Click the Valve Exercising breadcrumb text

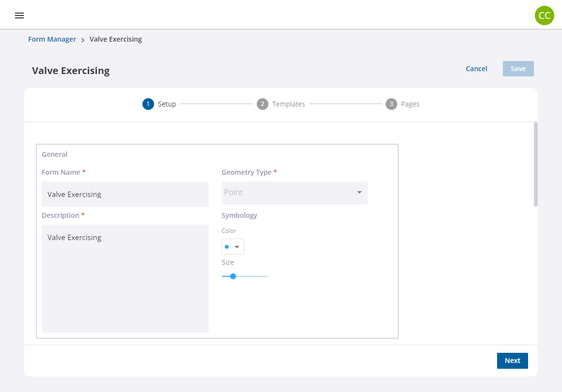(x=116, y=39)
